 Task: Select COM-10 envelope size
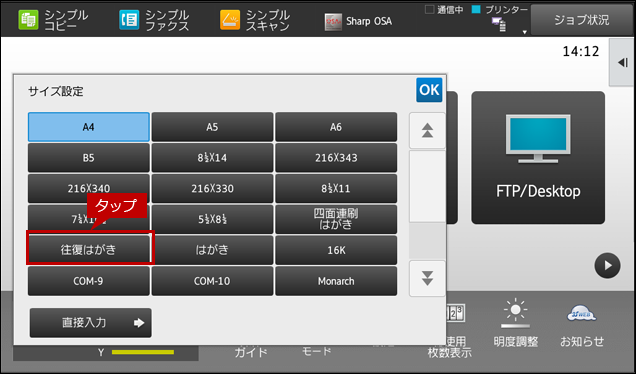212,281
